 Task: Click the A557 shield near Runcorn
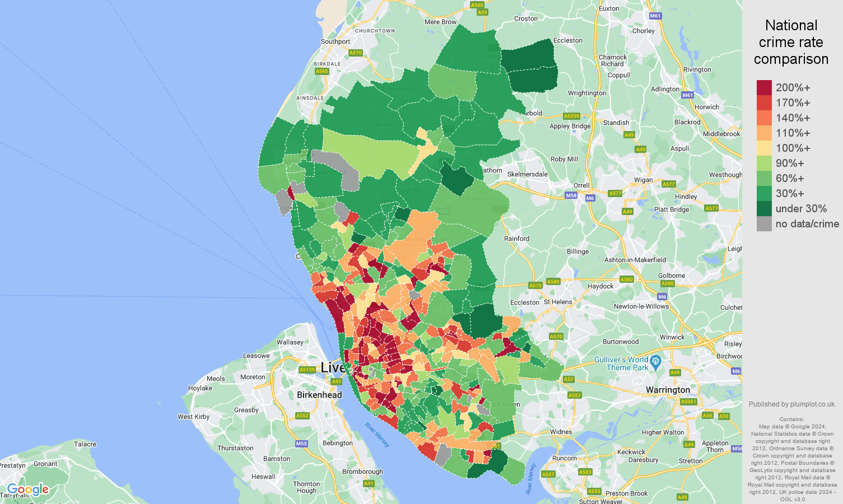[x=548, y=474]
